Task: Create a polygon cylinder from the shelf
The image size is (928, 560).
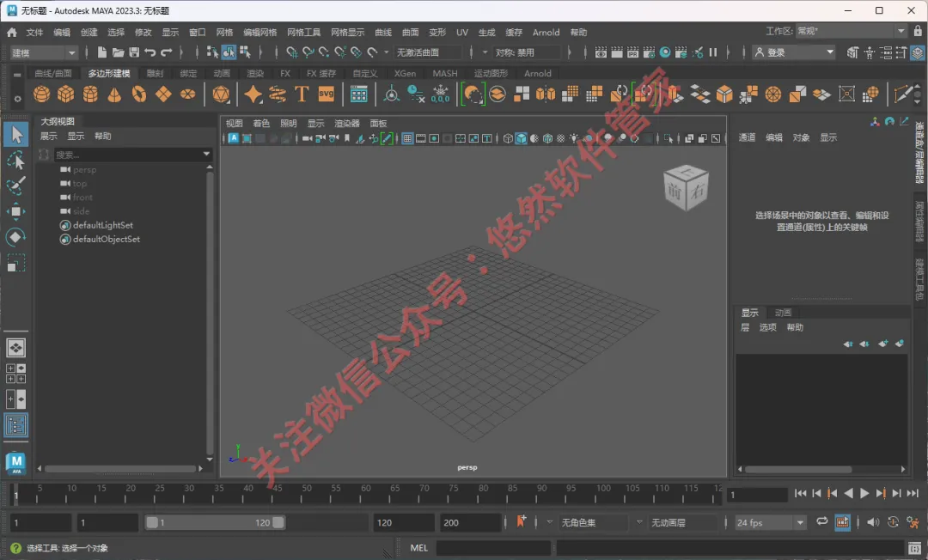Action: point(90,94)
